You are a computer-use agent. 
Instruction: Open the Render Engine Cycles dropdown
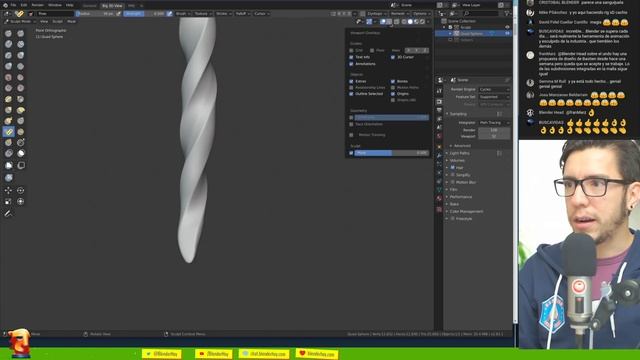pos(494,89)
